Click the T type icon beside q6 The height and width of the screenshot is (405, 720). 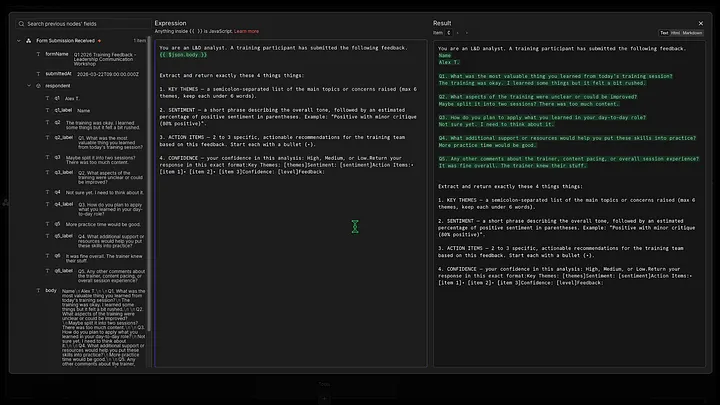tap(47, 256)
